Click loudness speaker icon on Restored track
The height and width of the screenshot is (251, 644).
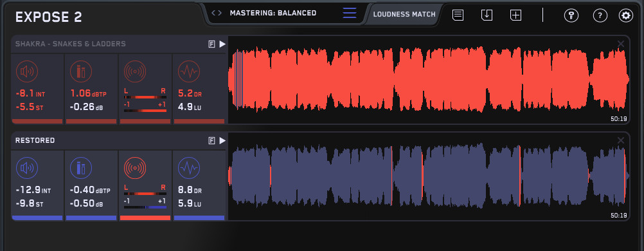[27, 168]
